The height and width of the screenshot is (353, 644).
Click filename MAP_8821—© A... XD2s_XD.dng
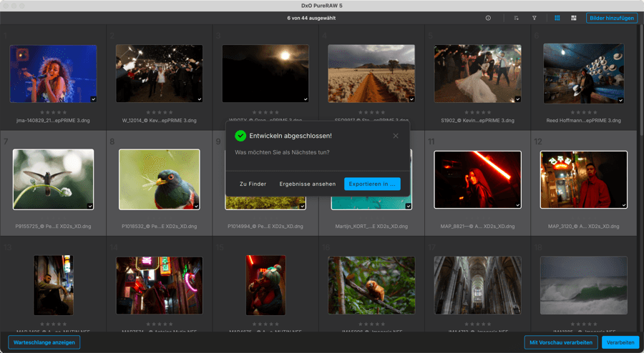point(478,227)
